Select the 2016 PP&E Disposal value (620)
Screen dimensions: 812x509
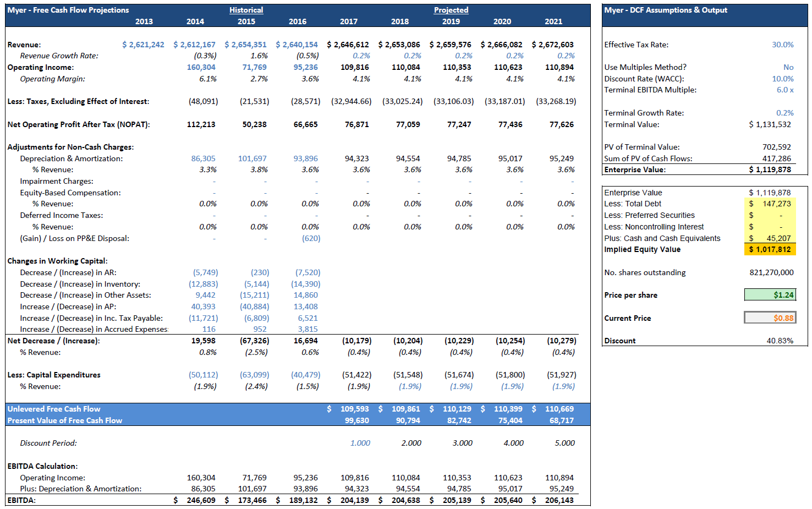click(x=311, y=238)
